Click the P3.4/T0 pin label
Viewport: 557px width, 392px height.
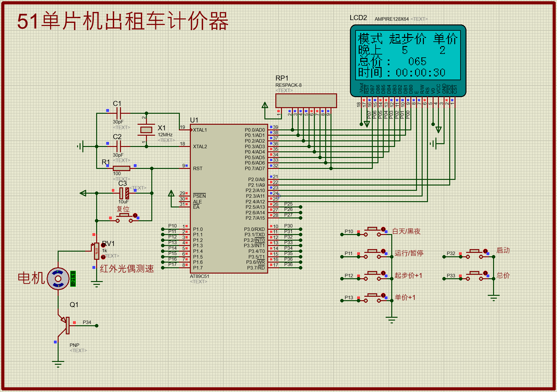point(257,251)
